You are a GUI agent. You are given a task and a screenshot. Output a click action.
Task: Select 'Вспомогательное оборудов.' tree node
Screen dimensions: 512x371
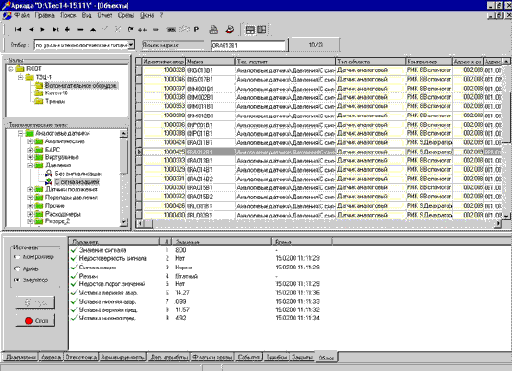tap(81, 85)
